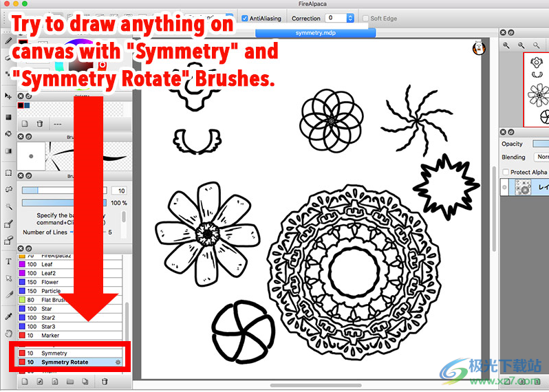The width and height of the screenshot is (549, 392).
Task: Close the palette panel
Action: pos(21,96)
